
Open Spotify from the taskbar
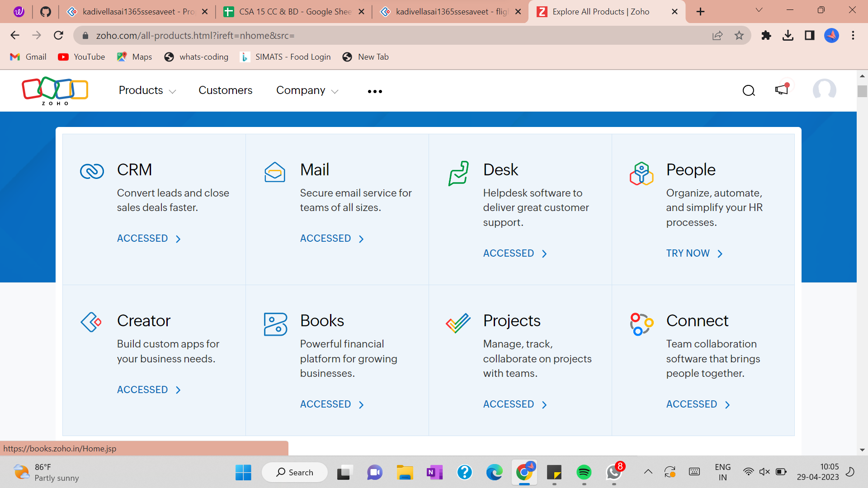click(x=584, y=472)
